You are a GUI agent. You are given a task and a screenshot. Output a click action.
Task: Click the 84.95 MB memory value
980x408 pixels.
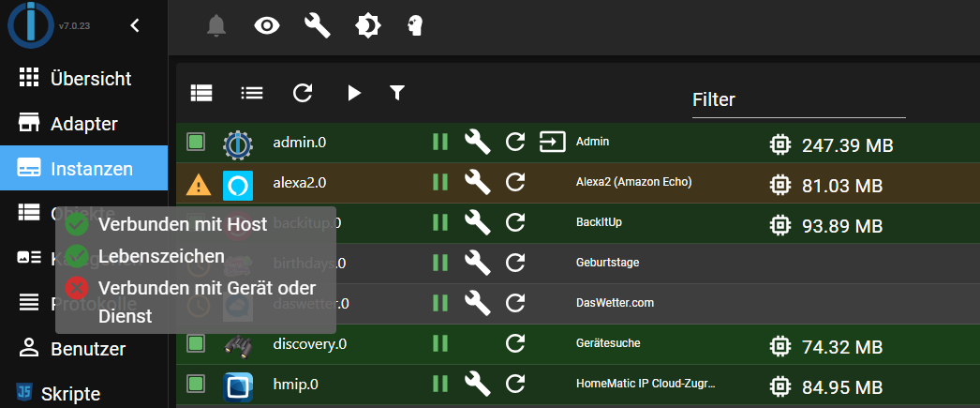coord(842,386)
